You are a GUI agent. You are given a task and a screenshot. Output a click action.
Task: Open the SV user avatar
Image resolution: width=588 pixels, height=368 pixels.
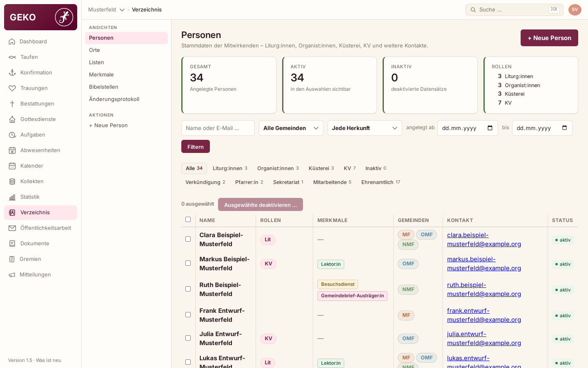click(575, 10)
